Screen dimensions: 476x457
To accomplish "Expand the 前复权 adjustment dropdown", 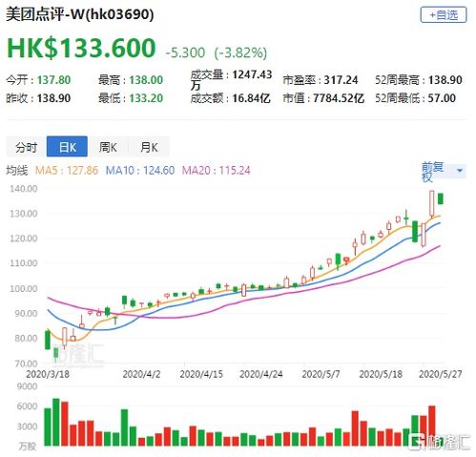I will click(444, 172).
